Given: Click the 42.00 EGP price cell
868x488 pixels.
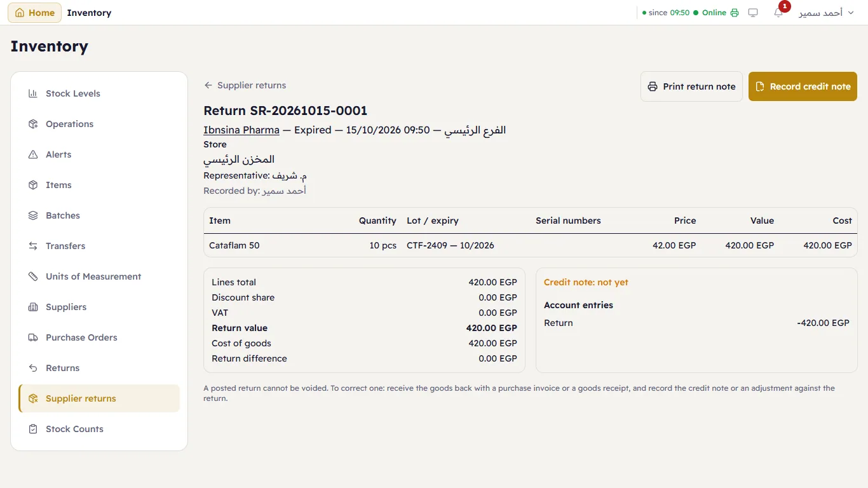Looking at the screenshot, I should (x=674, y=245).
